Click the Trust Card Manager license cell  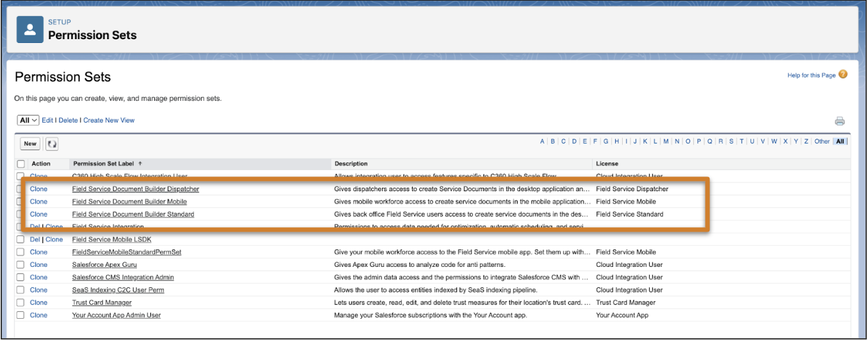pyautogui.click(x=626, y=302)
